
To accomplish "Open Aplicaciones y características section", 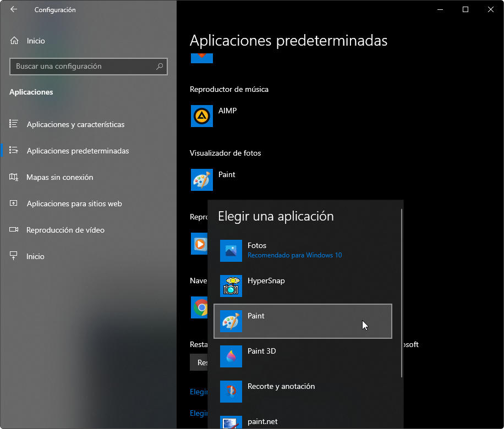I will pyautogui.click(x=75, y=124).
